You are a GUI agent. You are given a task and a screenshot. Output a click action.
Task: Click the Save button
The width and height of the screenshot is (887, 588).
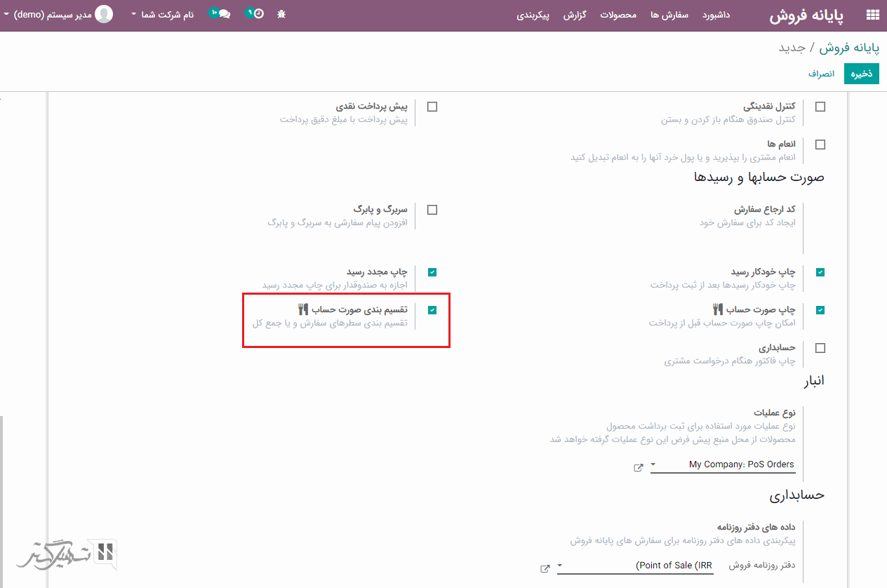pos(861,74)
